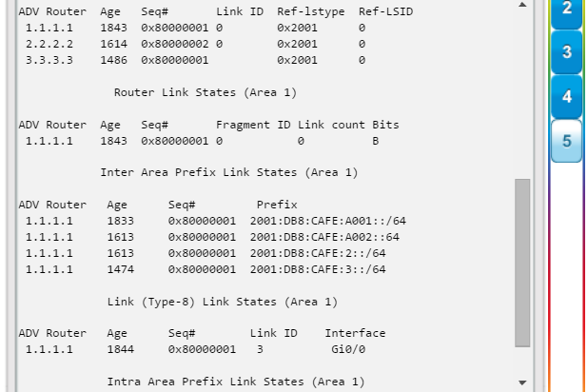
Task: Click Link (Type-8) Link States heading
Action: click(x=223, y=302)
